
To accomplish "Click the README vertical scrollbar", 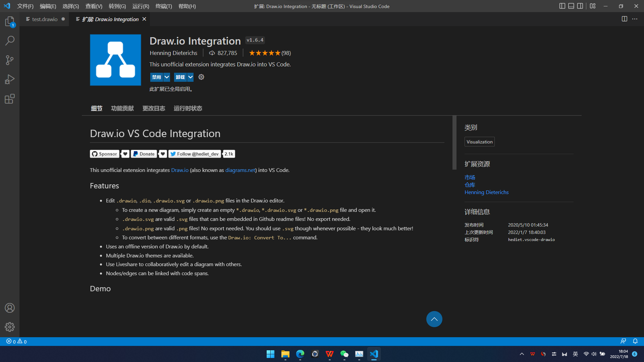I will point(454,142).
